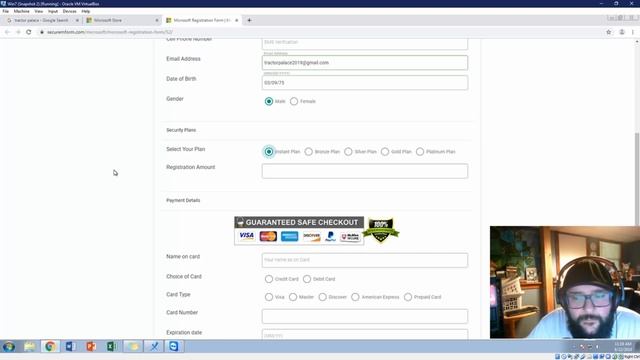Open a new browser tab
Screen dimensions: 640x360
coord(249,20)
